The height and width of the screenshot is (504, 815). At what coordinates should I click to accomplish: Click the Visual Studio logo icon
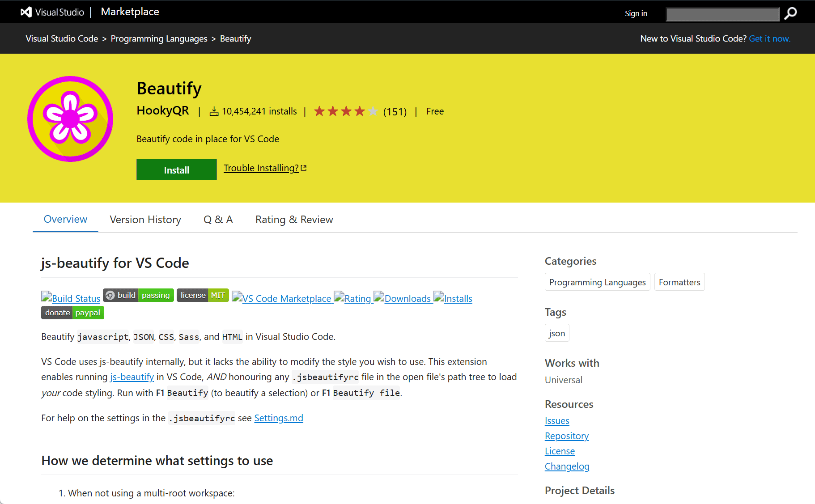26,12
